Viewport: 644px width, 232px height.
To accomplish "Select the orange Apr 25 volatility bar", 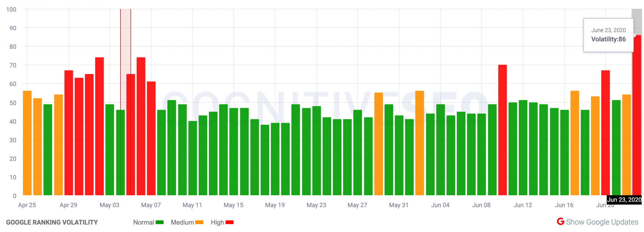I will (x=27, y=143).
